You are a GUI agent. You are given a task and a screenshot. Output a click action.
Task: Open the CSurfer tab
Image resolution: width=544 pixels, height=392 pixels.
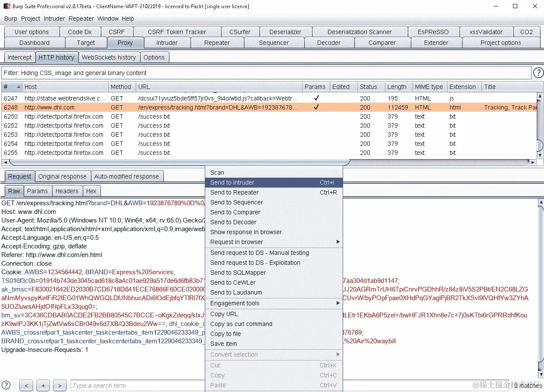pyautogui.click(x=240, y=32)
